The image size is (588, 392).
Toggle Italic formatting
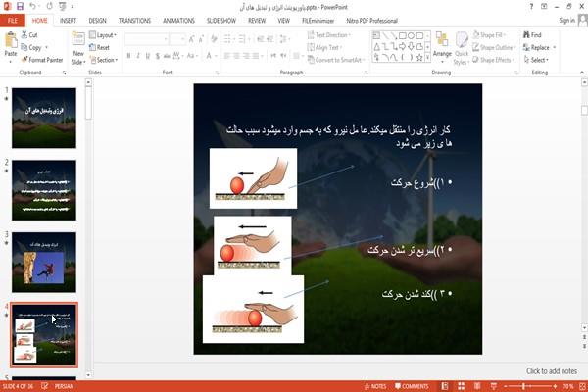tap(138, 56)
